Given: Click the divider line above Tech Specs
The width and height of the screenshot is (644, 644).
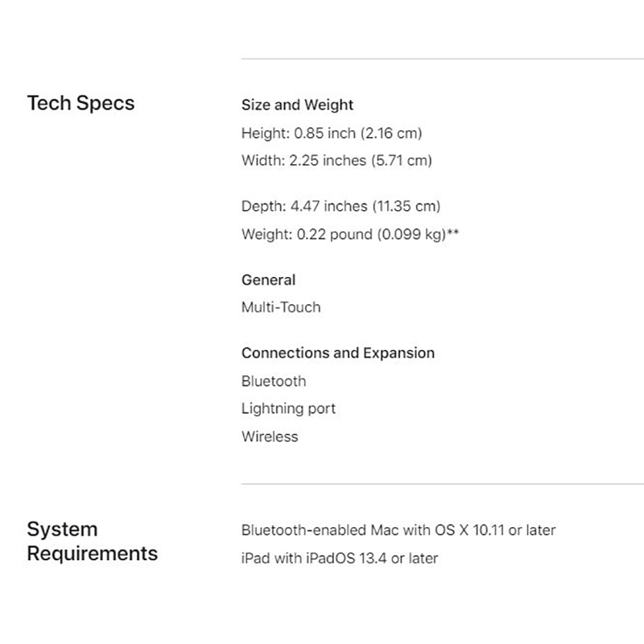Looking at the screenshot, I should click(x=442, y=59).
